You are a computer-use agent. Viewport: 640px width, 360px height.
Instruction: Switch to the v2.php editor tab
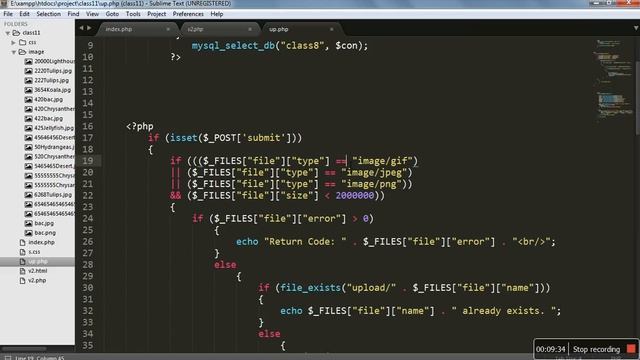coord(219,29)
